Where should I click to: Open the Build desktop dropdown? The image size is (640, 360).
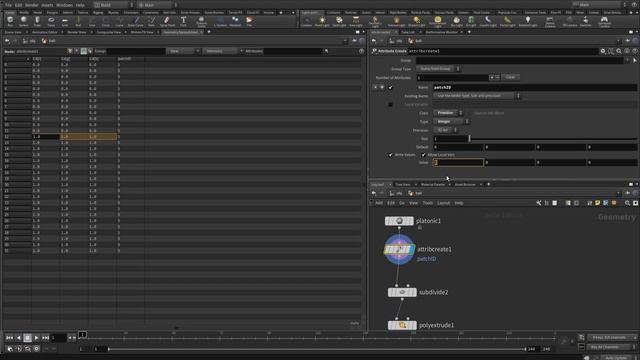[113, 5]
